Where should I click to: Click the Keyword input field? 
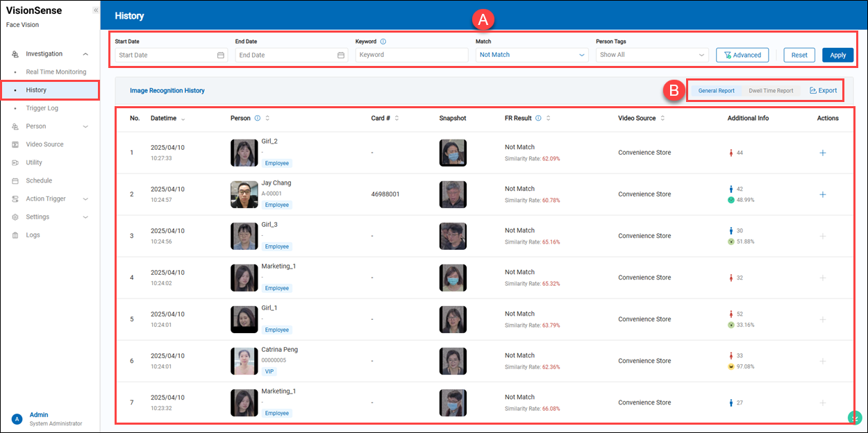coord(412,55)
